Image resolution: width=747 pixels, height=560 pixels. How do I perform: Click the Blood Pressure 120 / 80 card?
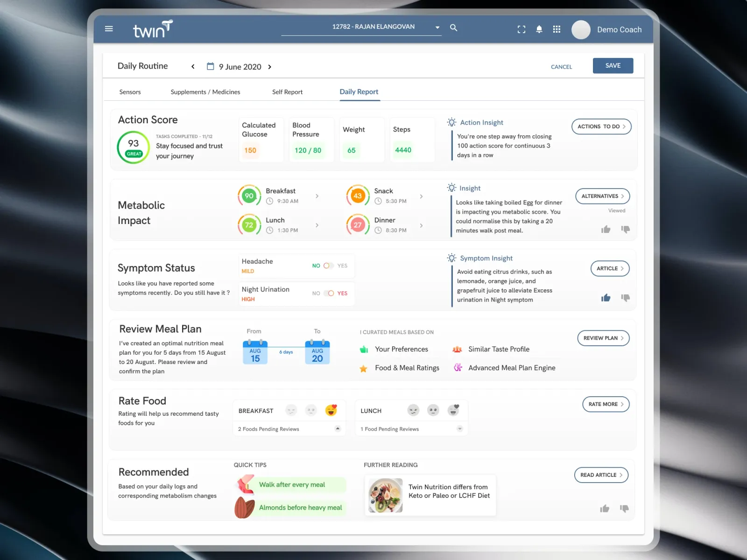pyautogui.click(x=311, y=140)
